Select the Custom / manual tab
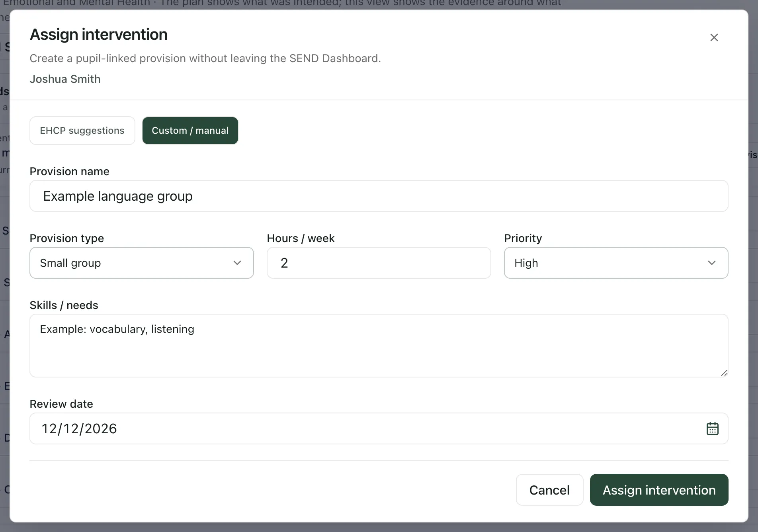Screen dimensions: 758x532 (190, 131)
